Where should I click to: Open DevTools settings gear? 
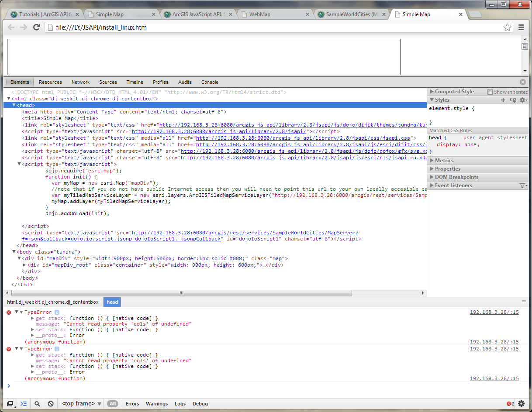click(521, 404)
